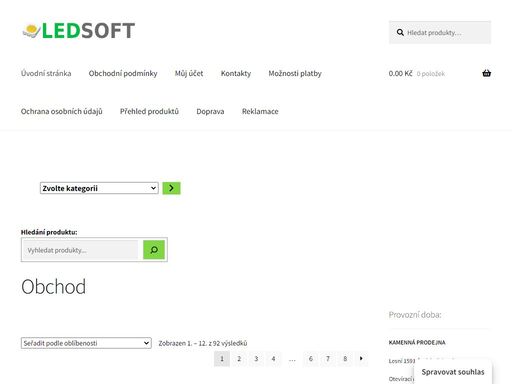Click the magnifier icon in header search
This screenshot has width=512, height=384.
(400, 32)
